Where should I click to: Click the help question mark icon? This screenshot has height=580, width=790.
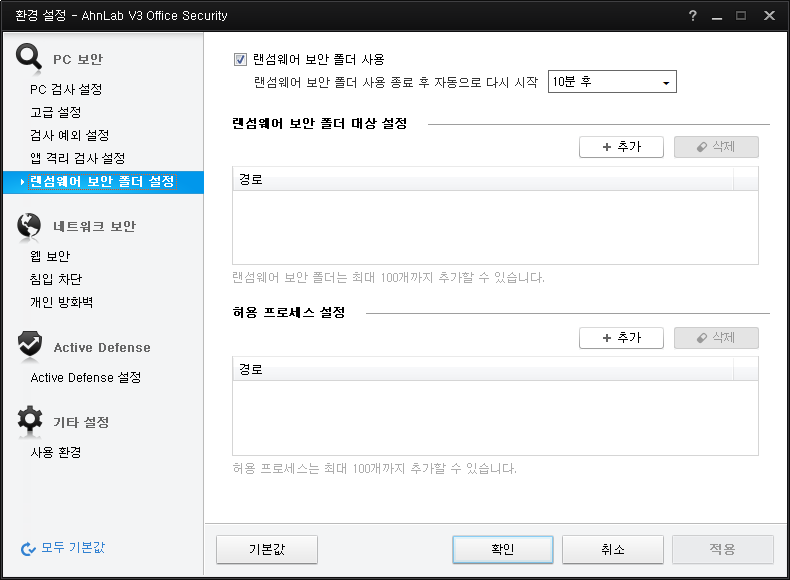[693, 16]
